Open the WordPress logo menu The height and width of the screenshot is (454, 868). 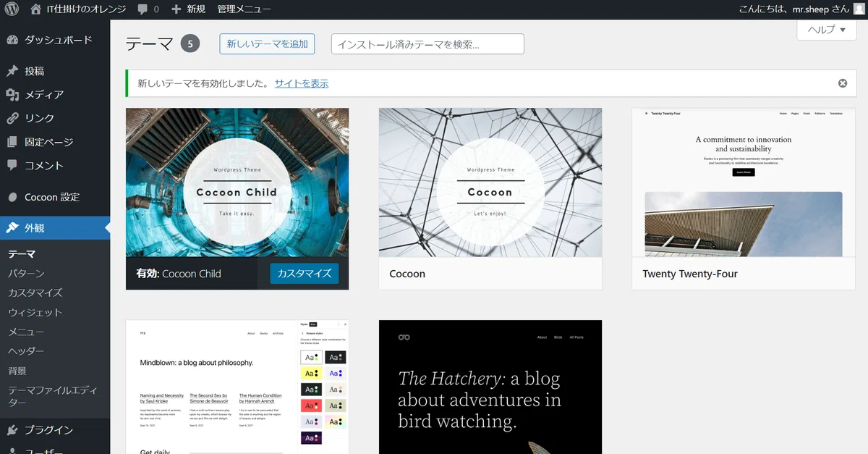(x=12, y=9)
